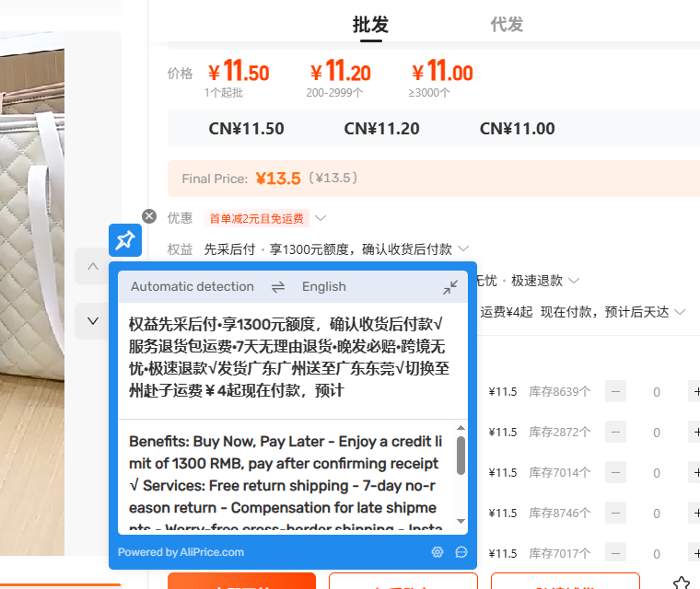700x589 pixels.
Task: Close the translation popup with X icon
Action: click(x=149, y=216)
